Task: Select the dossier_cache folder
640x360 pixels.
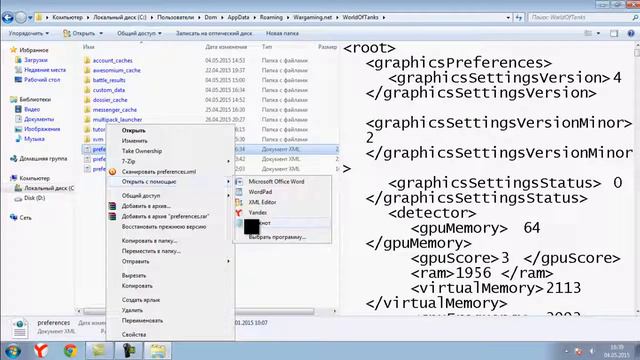Action: [x=110, y=100]
